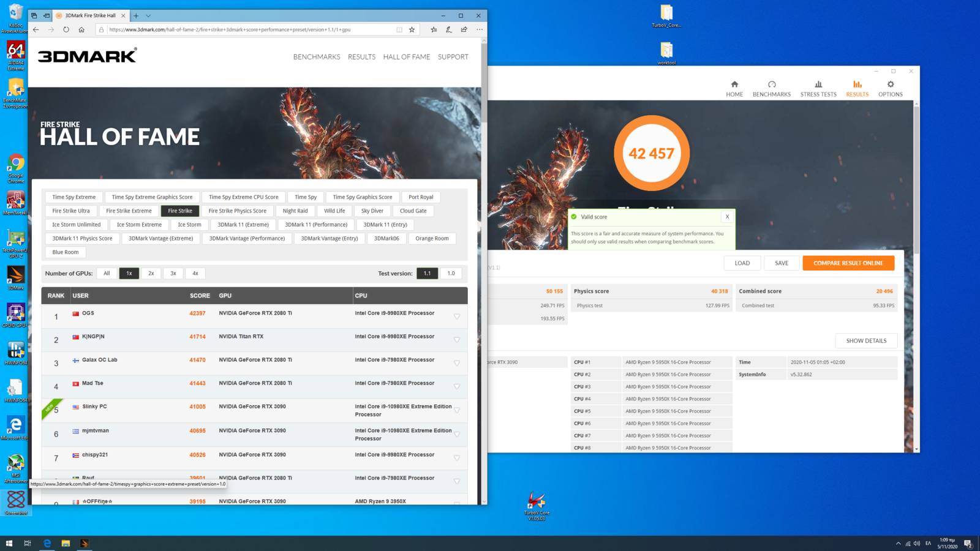Expand details for Slinky PC row

457,410
